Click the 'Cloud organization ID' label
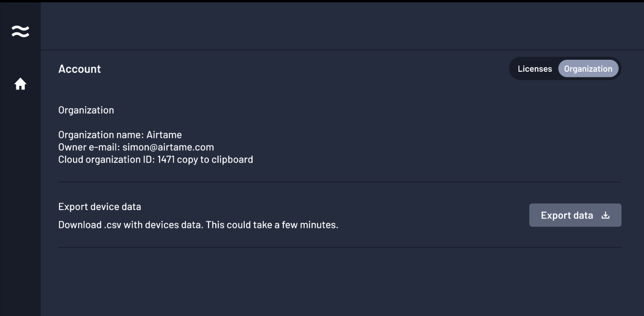644x316 pixels. (106, 160)
